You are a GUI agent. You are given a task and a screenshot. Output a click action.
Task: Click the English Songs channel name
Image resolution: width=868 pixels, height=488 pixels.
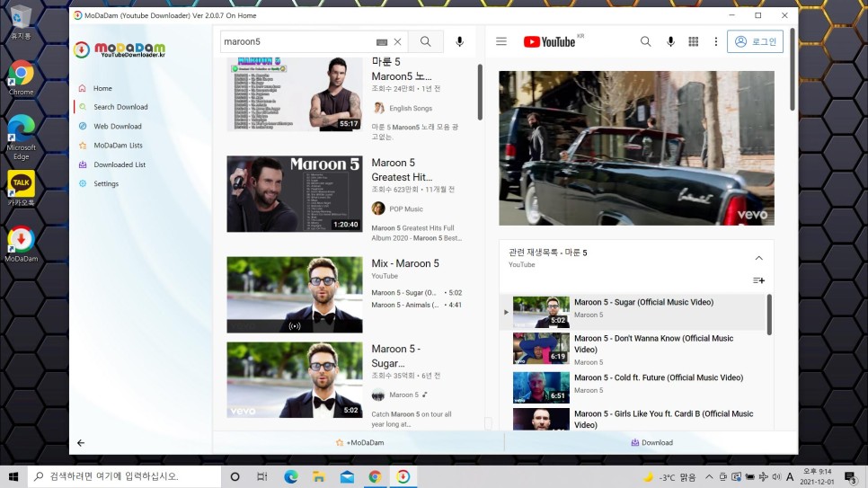411,109
